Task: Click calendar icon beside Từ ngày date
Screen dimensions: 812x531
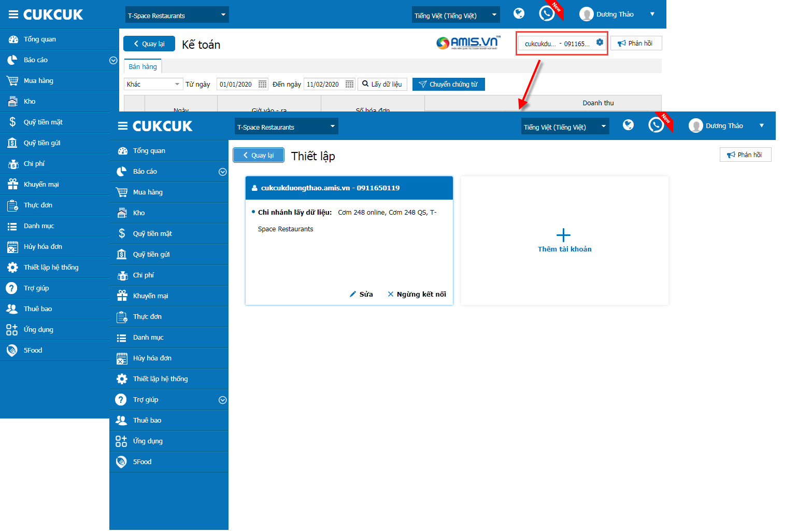Action: [262, 84]
